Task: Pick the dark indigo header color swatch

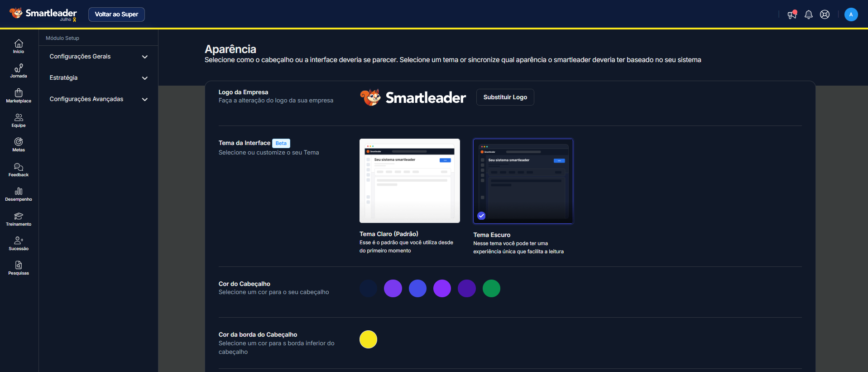Action: click(467, 288)
